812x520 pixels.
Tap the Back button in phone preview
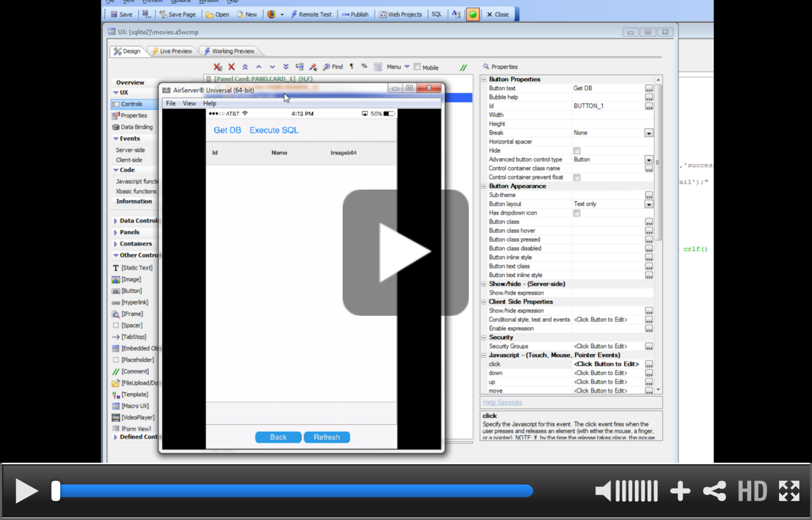point(278,437)
